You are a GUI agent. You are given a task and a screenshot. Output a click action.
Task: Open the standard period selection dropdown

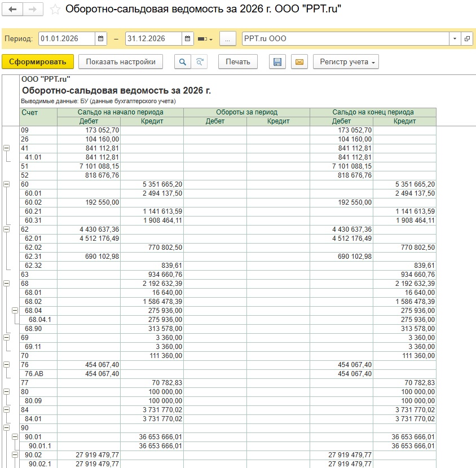click(205, 39)
